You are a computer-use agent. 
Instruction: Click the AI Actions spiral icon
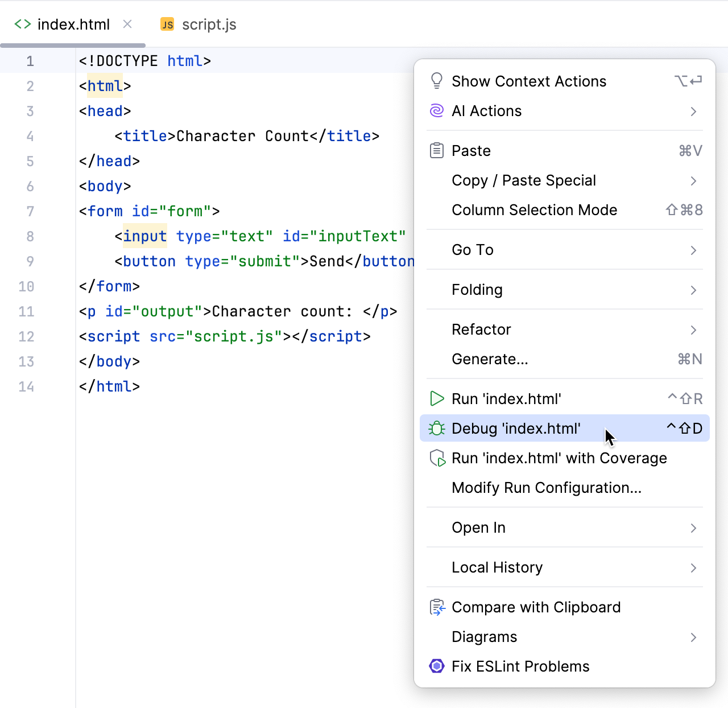point(437,111)
